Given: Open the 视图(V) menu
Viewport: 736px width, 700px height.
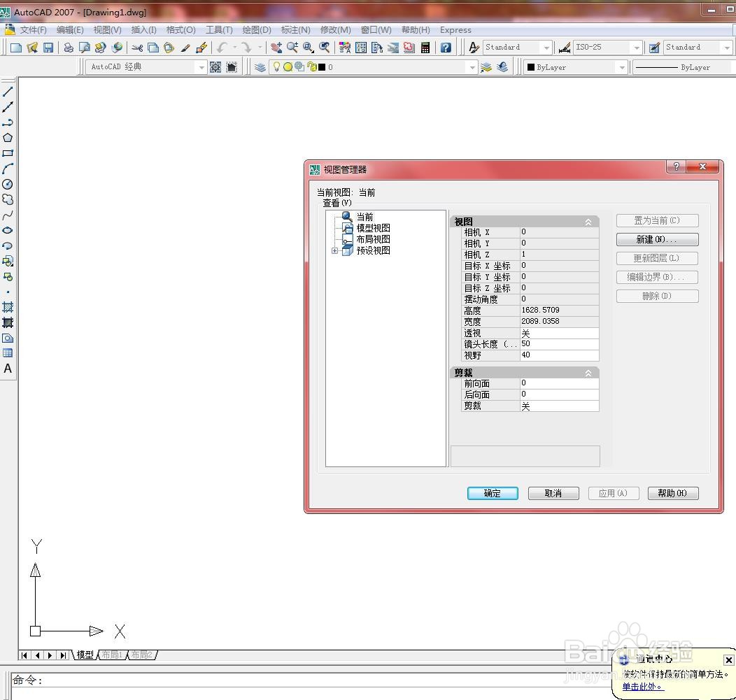Looking at the screenshot, I should click(x=107, y=30).
